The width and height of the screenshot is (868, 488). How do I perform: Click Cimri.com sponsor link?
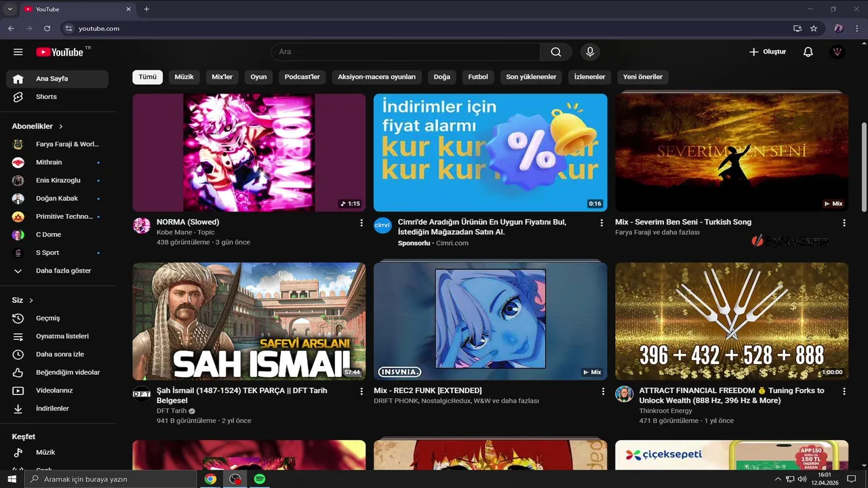[452, 243]
